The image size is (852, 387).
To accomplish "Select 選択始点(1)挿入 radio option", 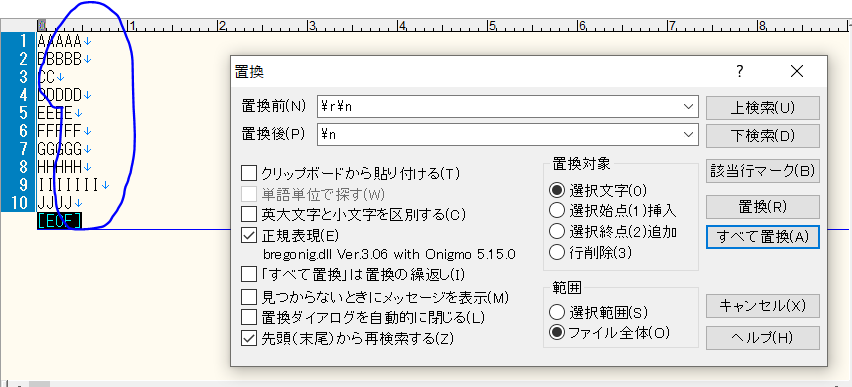I will (x=557, y=210).
